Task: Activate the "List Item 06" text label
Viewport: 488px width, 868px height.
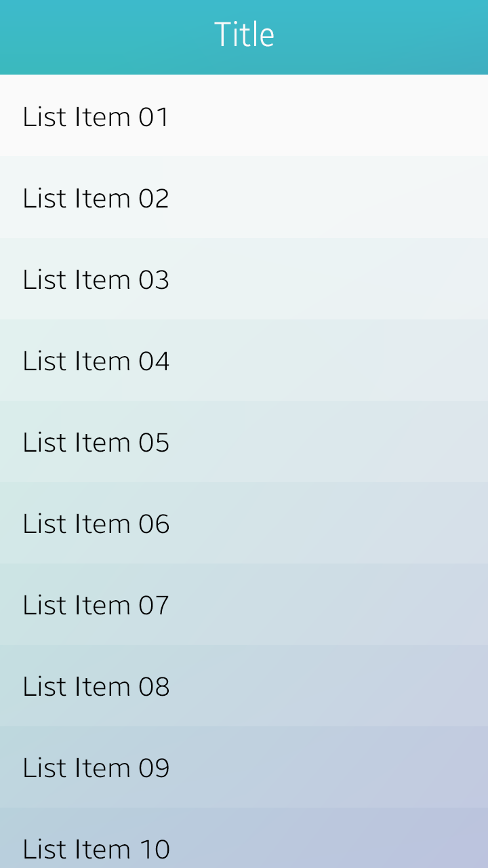Action: click(96, 524)
